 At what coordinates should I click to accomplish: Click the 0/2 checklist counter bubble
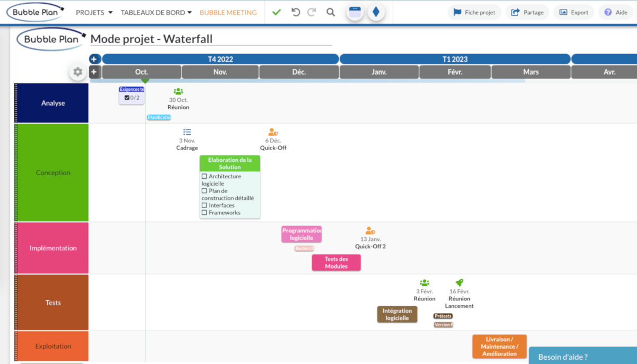pos(132,98)
